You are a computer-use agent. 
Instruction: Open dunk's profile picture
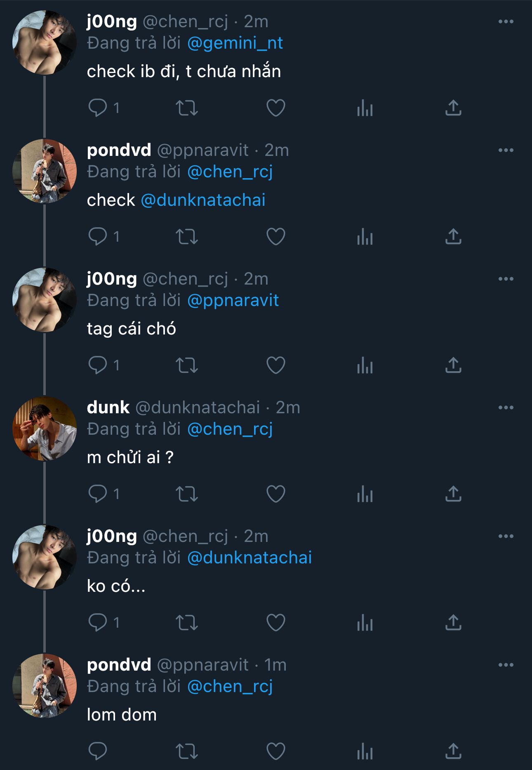point(45,429)
